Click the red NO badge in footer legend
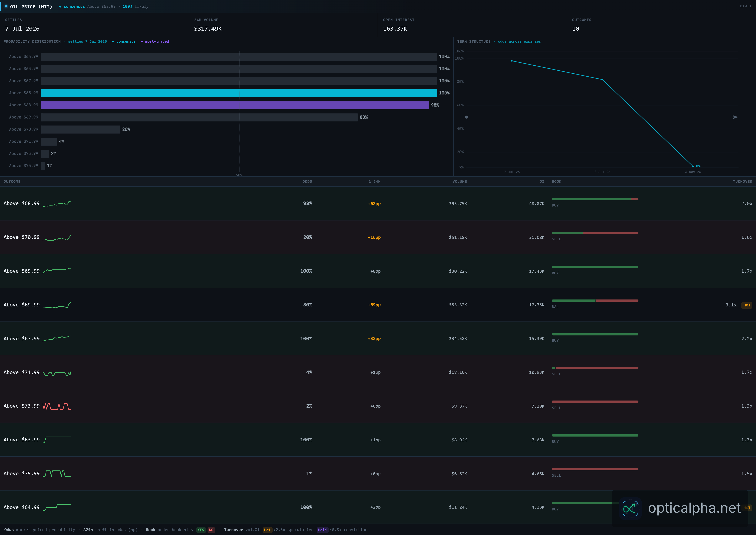 tap(211, 530)
